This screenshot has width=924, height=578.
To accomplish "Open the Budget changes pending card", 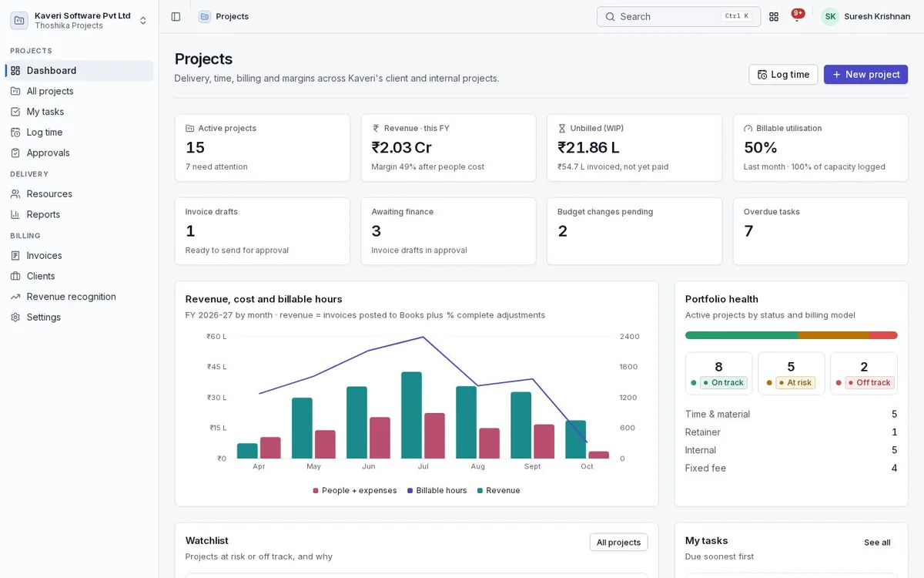I will 634,231.
